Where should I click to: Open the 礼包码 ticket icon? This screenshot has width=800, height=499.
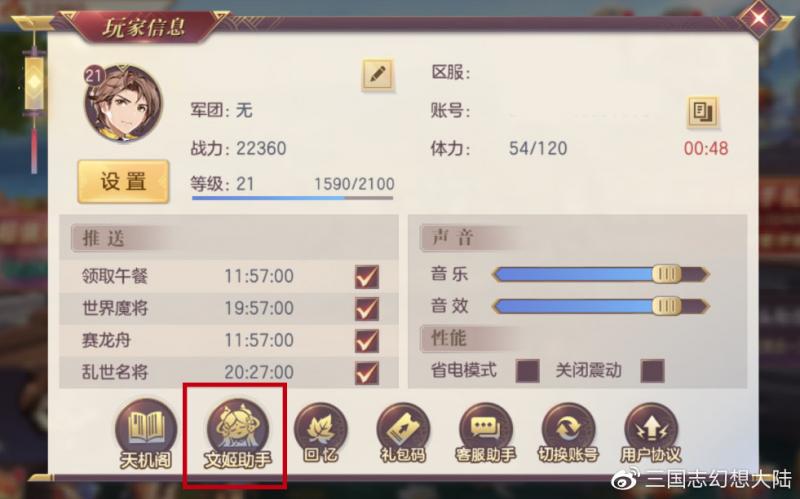point(403,433)
